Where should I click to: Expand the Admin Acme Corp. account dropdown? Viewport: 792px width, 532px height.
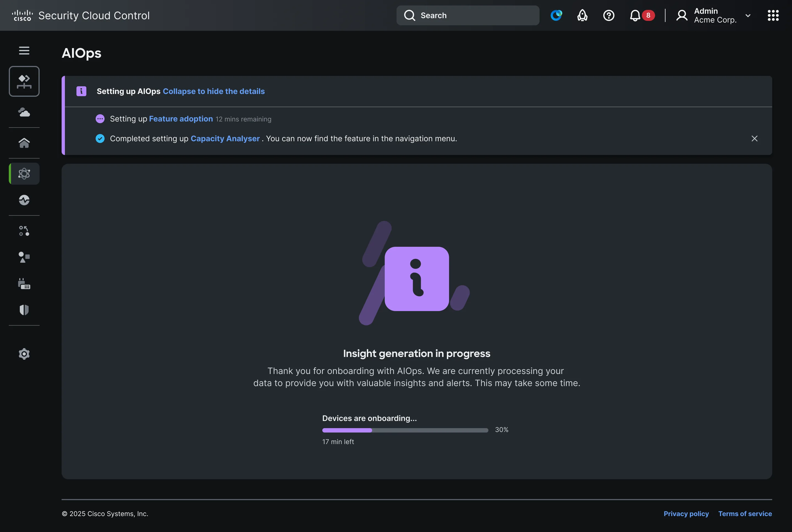[748, 16]
